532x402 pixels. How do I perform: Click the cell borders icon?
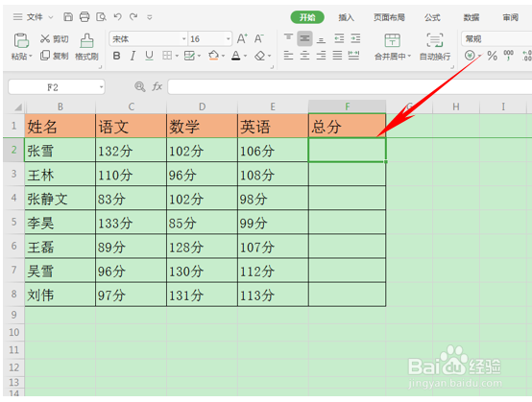coord(167,56)
